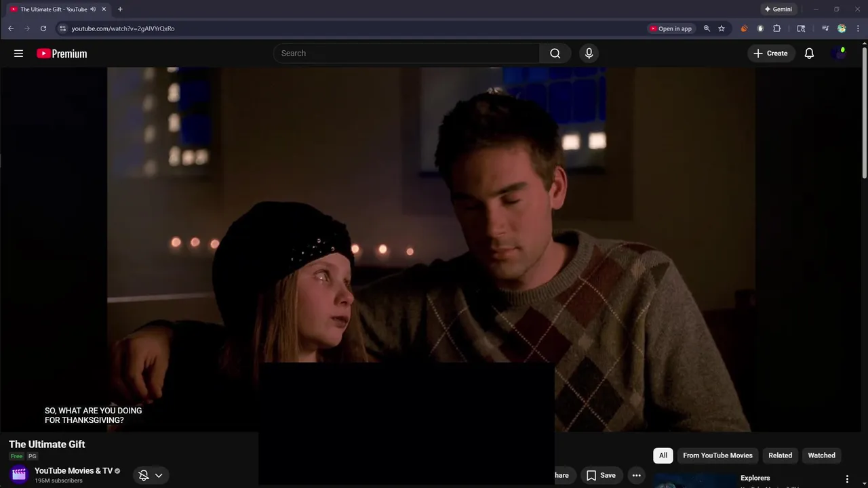Click the Free badge
868x488 pixels.
pos(16,457)
